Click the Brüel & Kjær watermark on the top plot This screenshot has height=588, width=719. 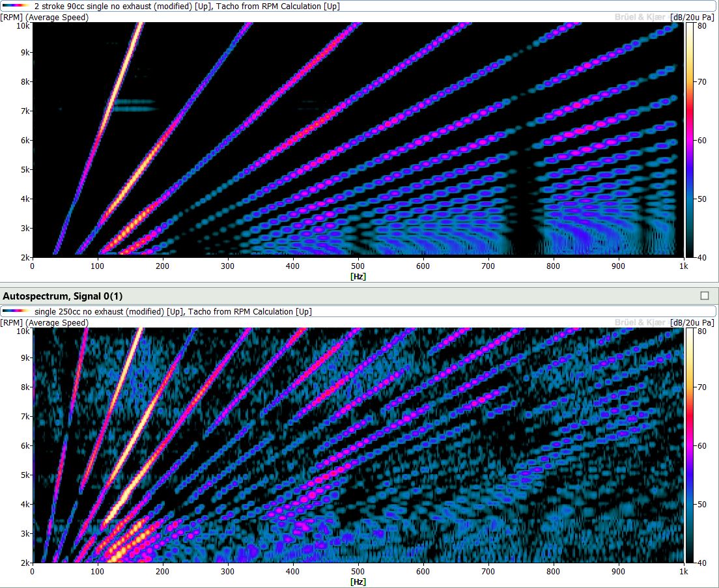click(x=640, y=17)
